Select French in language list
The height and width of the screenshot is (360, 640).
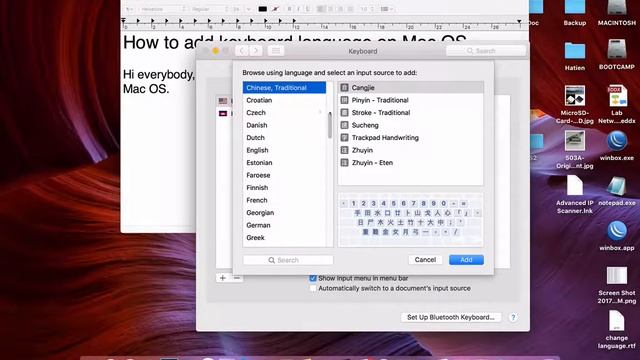point(284,200)
